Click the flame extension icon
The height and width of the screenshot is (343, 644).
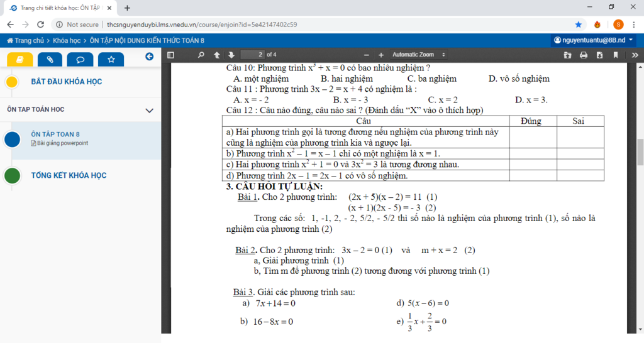(x=597, y=24)
